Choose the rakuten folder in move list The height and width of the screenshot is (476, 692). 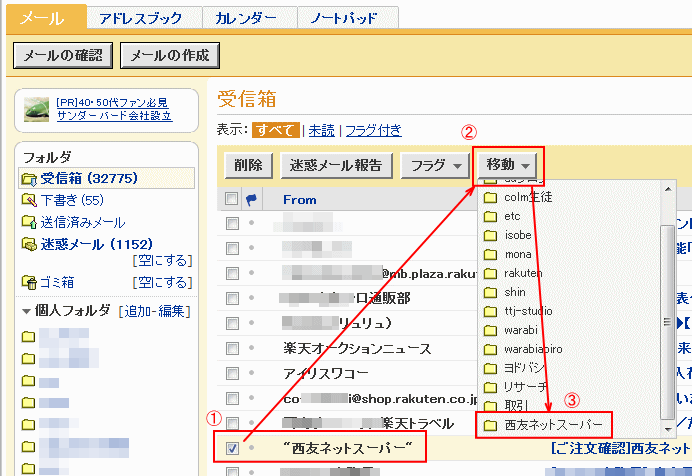tap(490, 273)
